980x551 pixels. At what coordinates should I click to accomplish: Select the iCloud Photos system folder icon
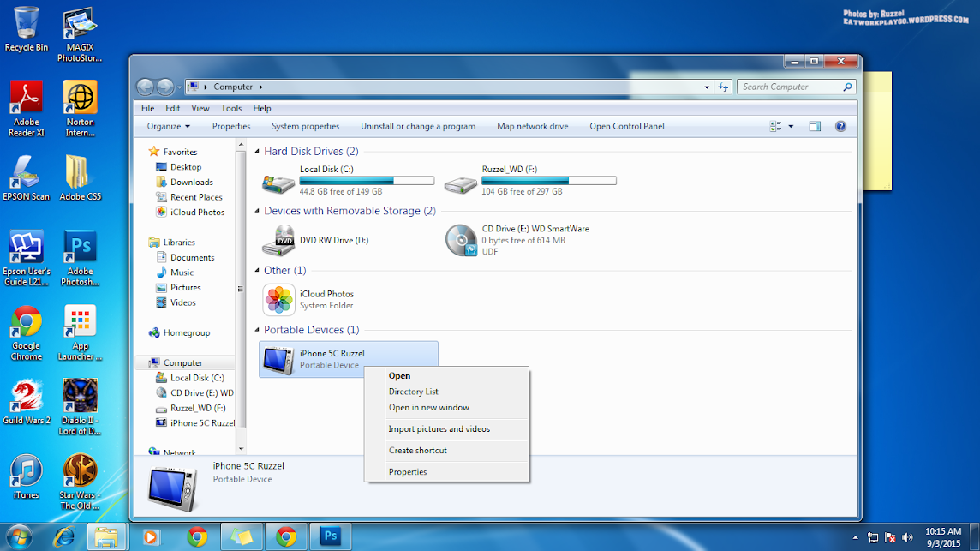[278, 300]
